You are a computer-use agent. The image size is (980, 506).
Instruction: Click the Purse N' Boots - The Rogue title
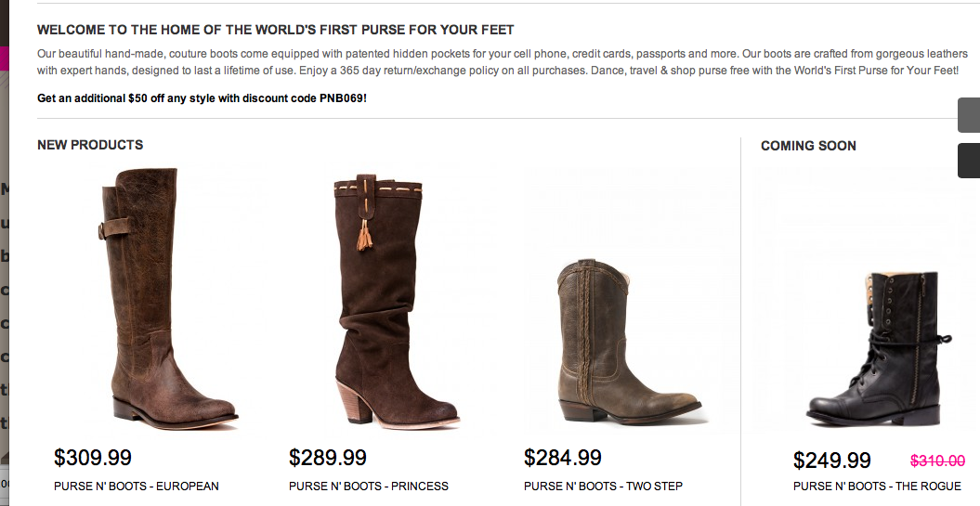[877, 486]
